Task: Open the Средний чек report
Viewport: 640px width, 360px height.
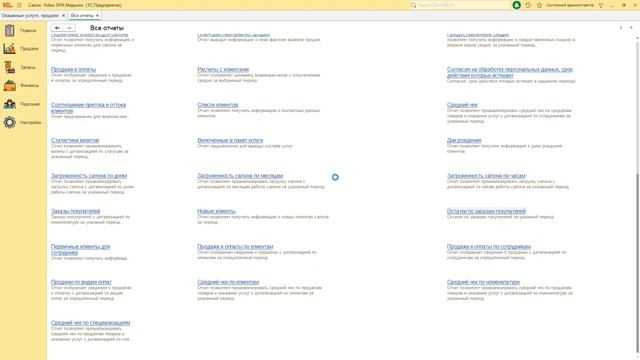Action: pos(462,105)
